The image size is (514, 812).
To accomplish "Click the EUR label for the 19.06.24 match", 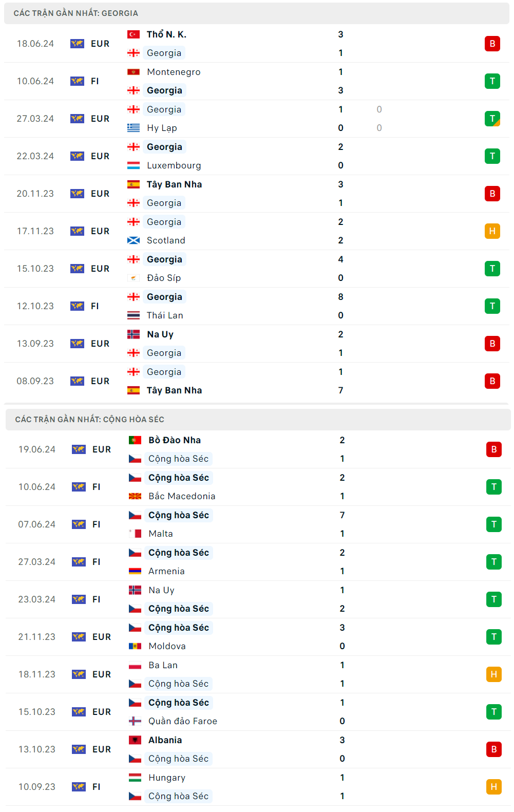I will pyautogui.click(x=102, y=449).
